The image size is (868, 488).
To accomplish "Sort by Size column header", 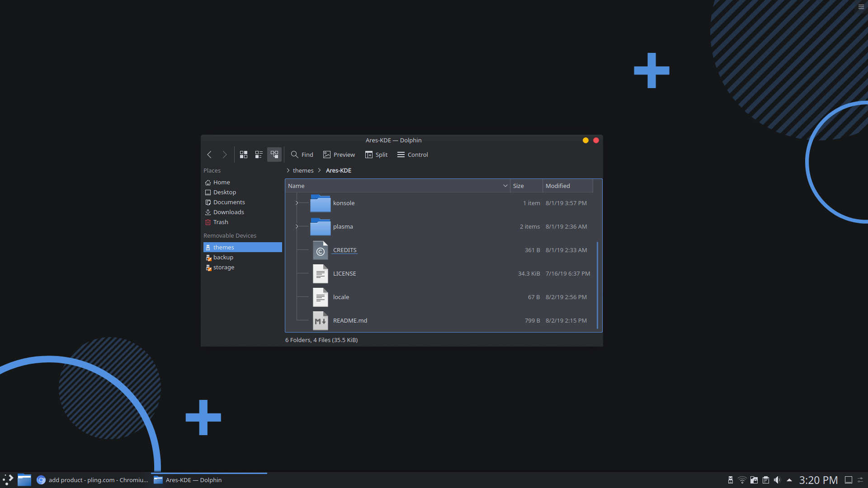I will coord(526,186).
